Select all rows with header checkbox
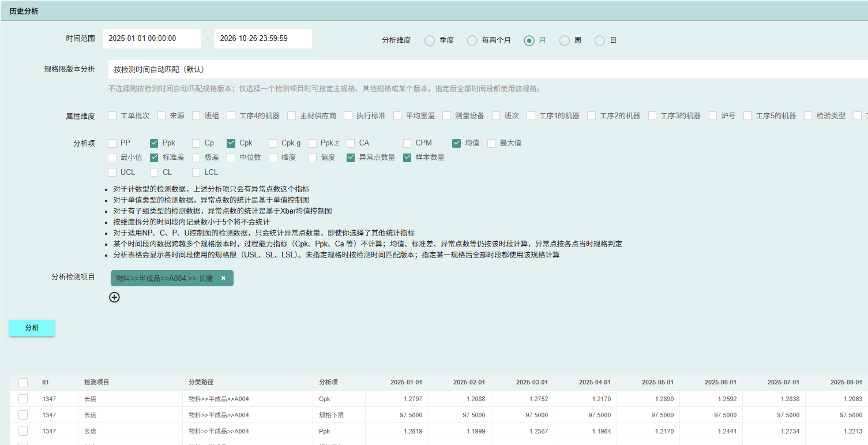The height and width of the screenshot is (445, 868). 23,383
